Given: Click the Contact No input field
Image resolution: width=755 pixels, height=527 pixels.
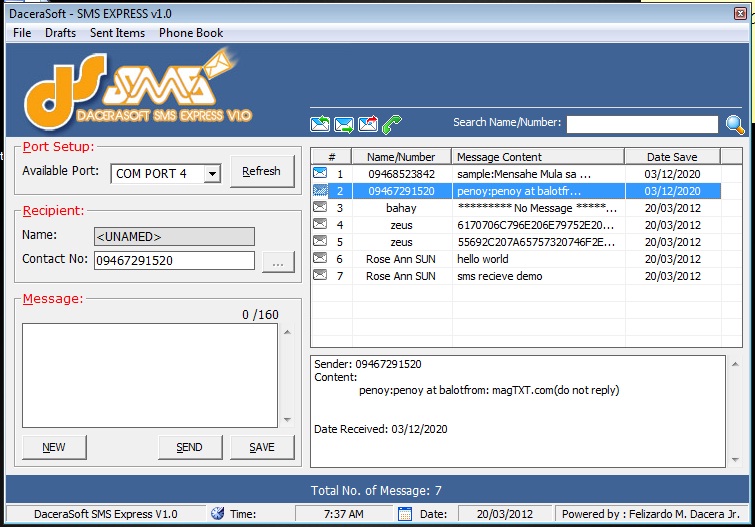Looking at the screenshot, I should (174, 261).
